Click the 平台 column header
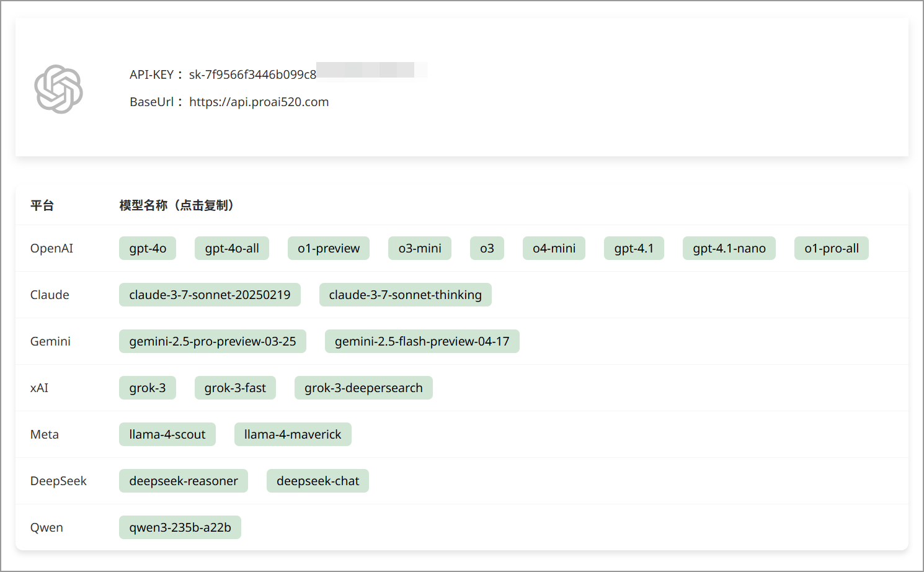The width and height of the screenshot is (924, 572). click(42, 205)
